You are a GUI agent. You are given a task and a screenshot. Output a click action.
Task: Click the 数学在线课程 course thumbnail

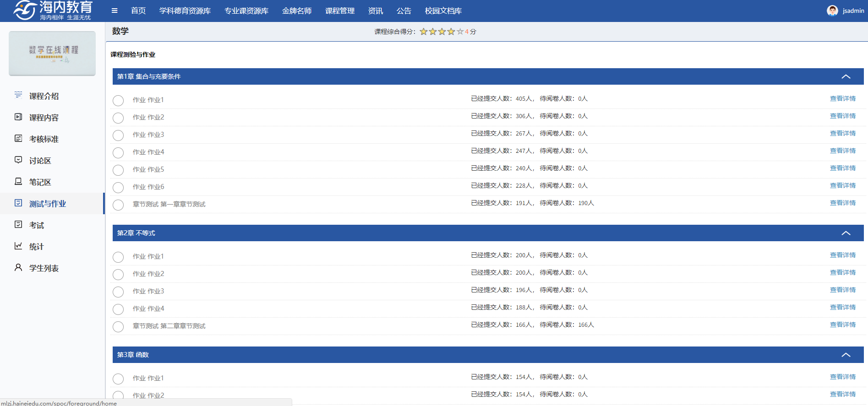tap(52, 54)
